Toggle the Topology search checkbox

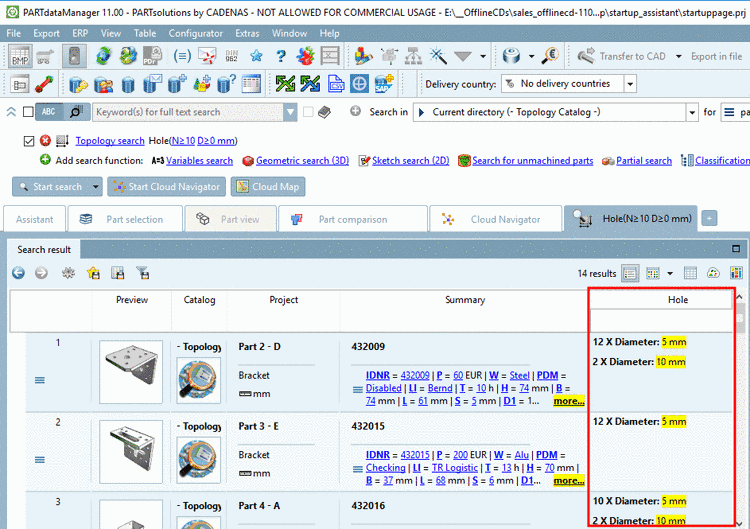(x=29, y=141)
